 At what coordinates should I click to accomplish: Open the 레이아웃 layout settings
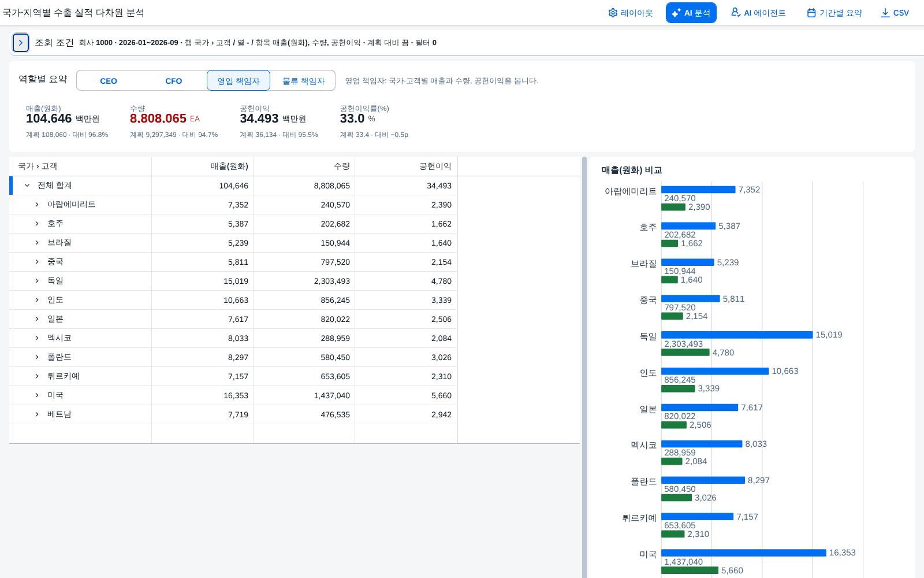tap(630, 13)
